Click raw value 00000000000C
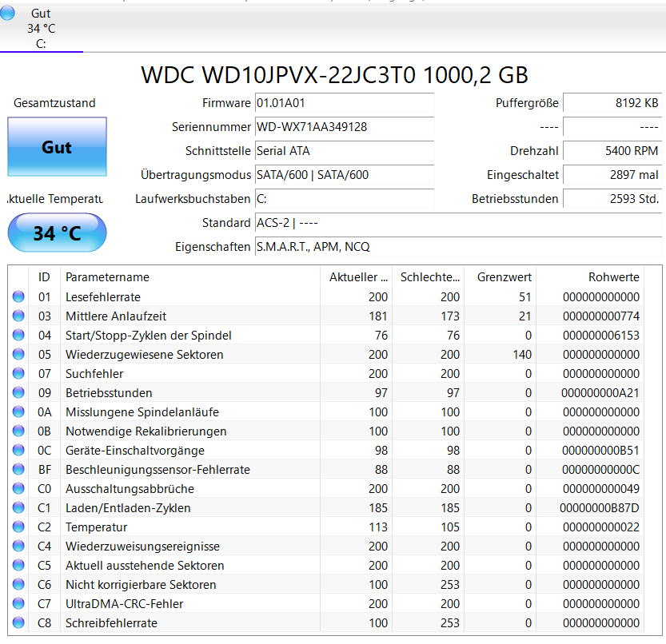The image size is (666, 644). (600, 470)
